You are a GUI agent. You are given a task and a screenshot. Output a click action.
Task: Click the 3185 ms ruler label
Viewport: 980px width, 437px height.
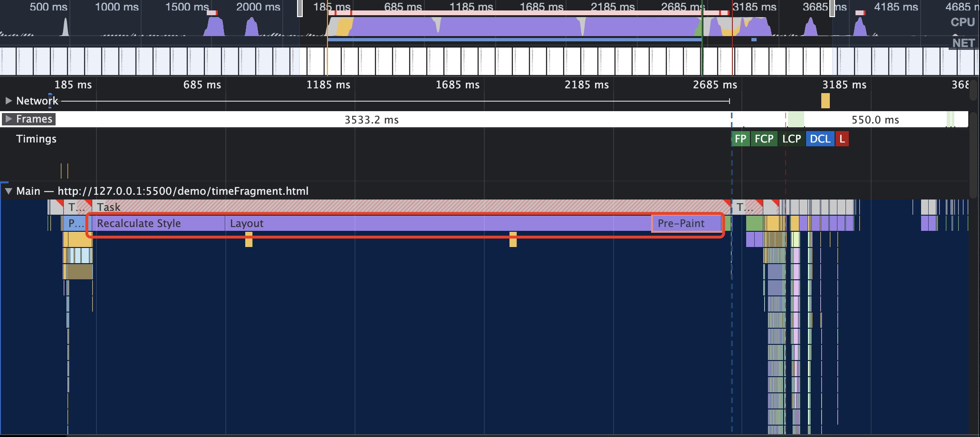[x=844, y=85]
